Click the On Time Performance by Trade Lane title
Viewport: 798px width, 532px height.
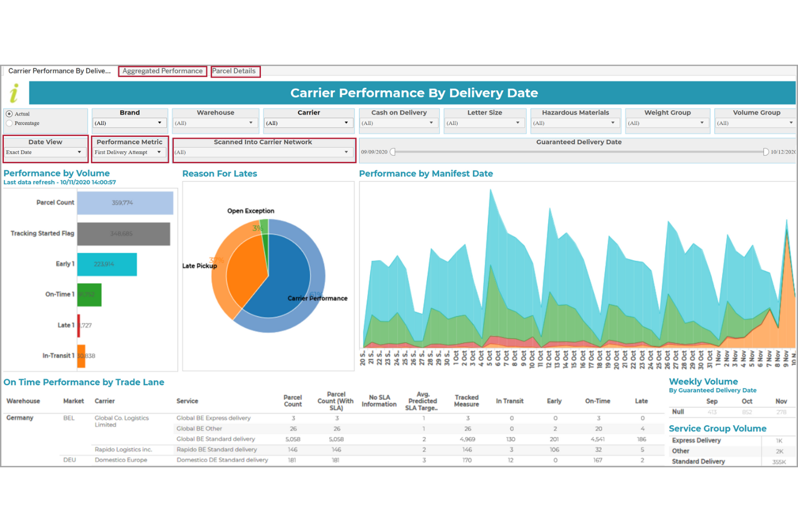(x=84, y=382)
